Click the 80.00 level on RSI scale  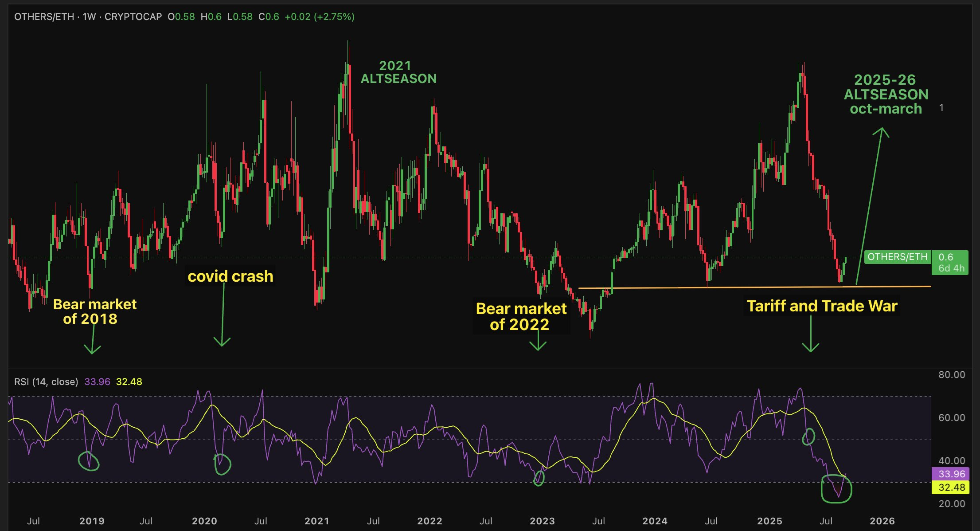pyautogui.click(x=951, y=375)
